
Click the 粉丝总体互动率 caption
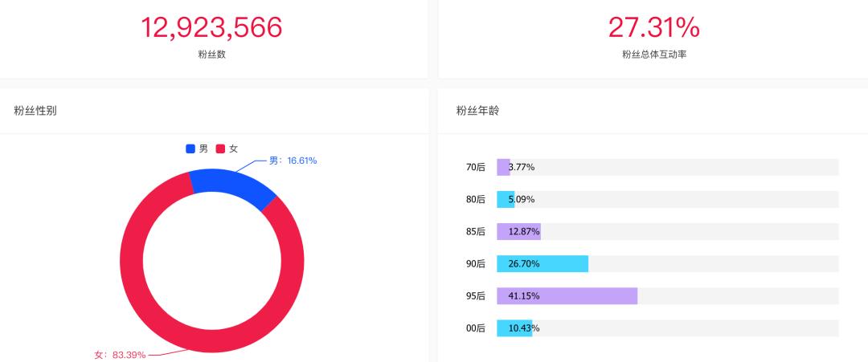(x=654, y=55)
